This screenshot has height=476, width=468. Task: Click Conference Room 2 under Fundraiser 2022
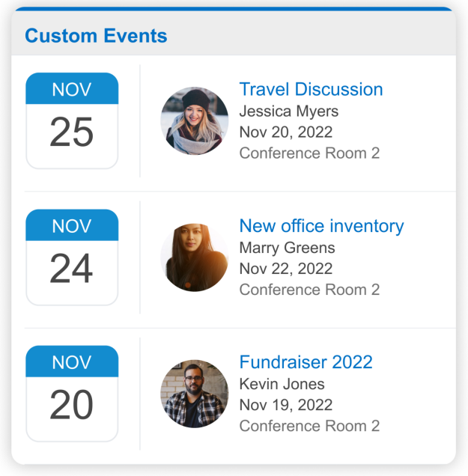tap(309, 426)
